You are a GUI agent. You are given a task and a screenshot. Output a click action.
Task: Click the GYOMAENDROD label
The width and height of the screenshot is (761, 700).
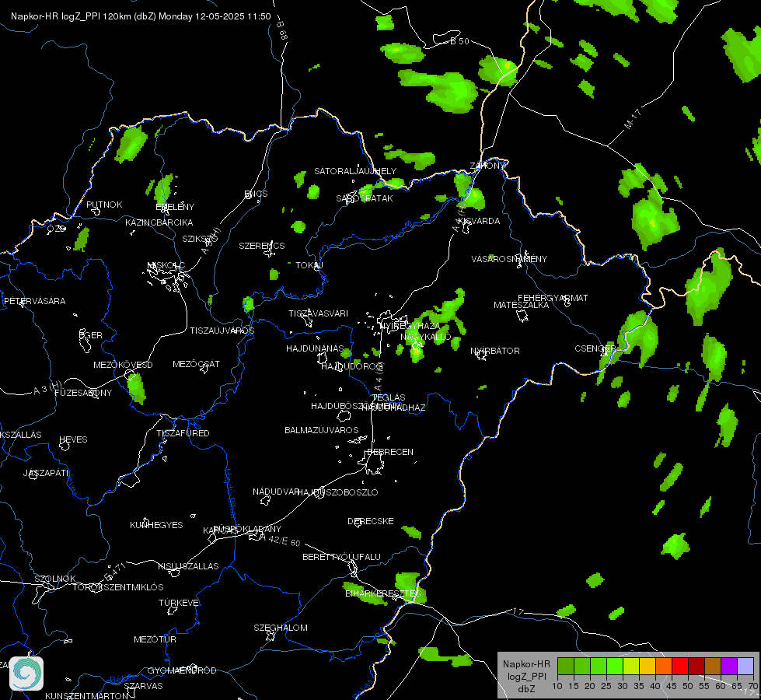(x=182, y=670)
